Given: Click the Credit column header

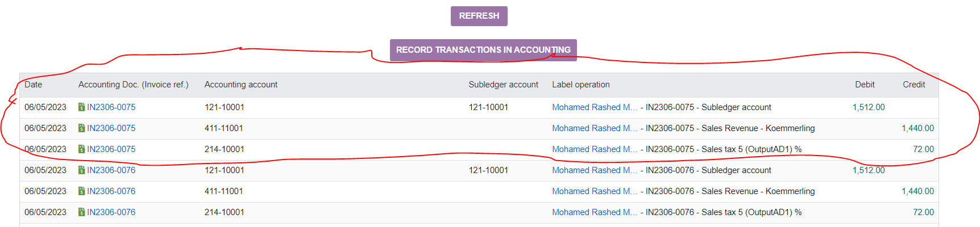Looking at the screenshot, I should tap(914, 85).
